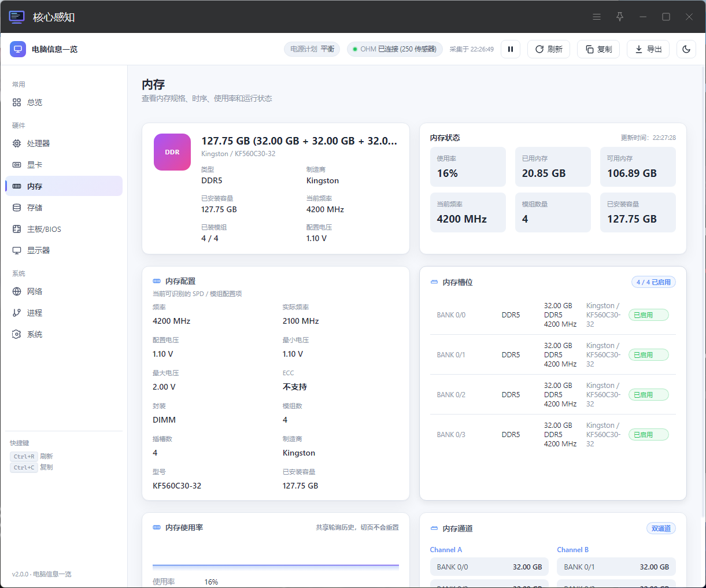Click the 网络 globe icon
706x588 pixels.
(17, 291)
